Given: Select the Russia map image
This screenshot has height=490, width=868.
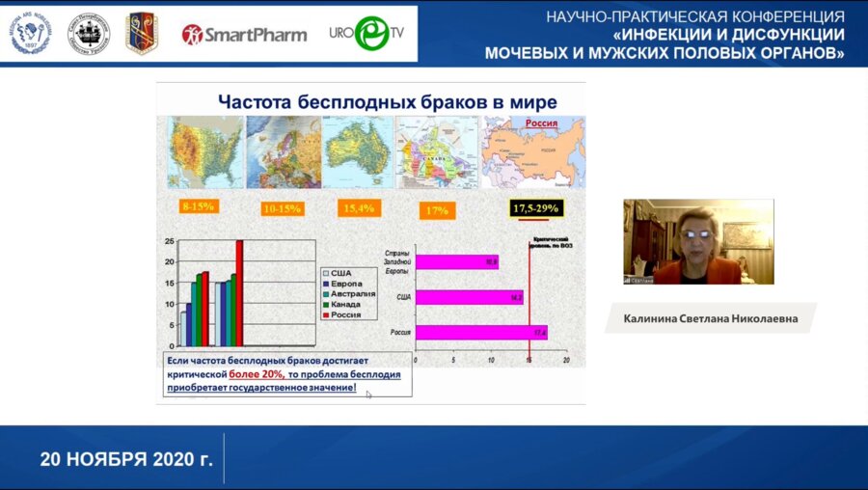Looking at the screenshot, I should pos(533,151).
